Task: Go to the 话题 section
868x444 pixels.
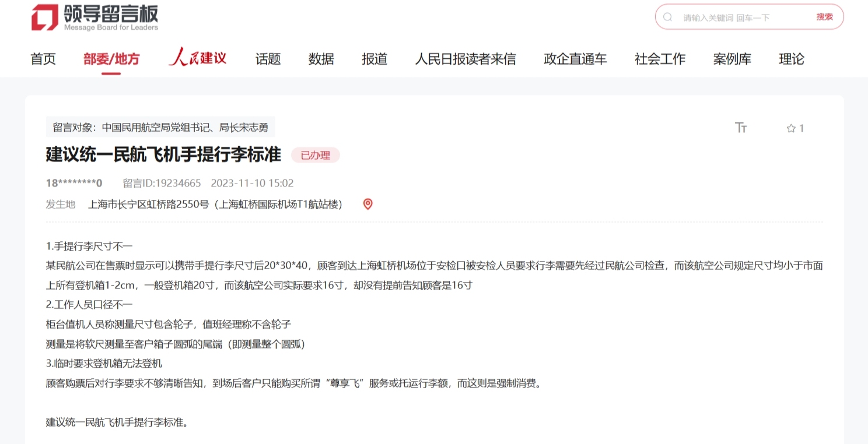Action: pyautogui.click(x=268, y=59)
